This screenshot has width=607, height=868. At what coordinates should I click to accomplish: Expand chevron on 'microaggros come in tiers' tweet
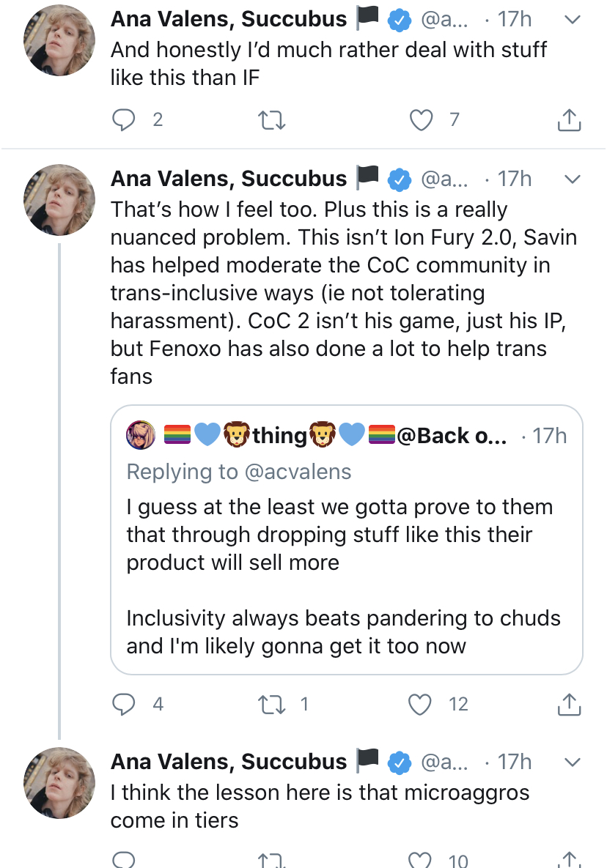[x=573, y=762]
